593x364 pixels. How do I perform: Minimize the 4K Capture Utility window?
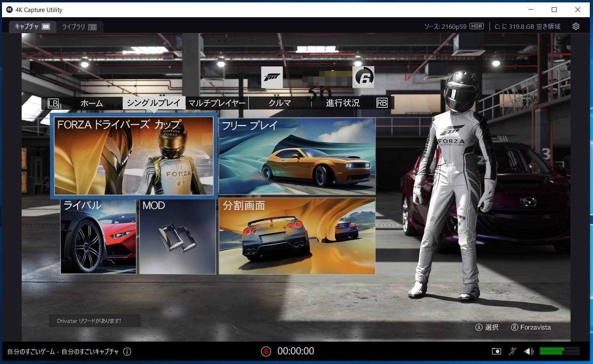(531, 10)
